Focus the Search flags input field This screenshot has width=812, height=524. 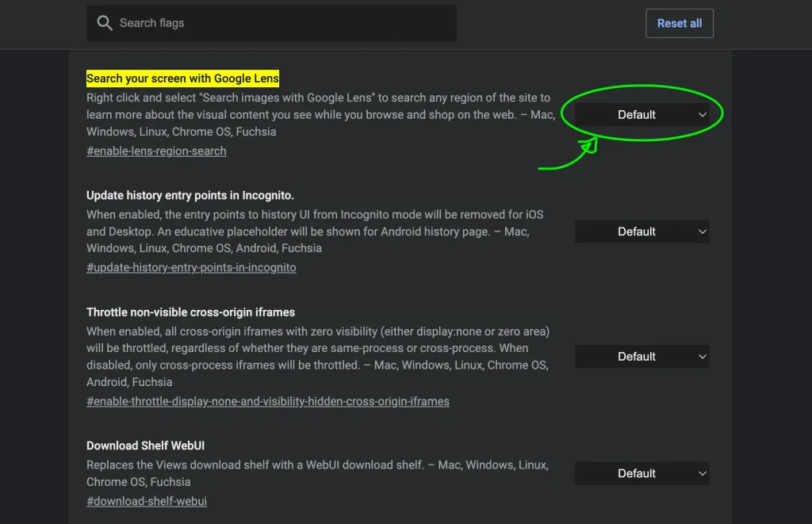[271, 23]
